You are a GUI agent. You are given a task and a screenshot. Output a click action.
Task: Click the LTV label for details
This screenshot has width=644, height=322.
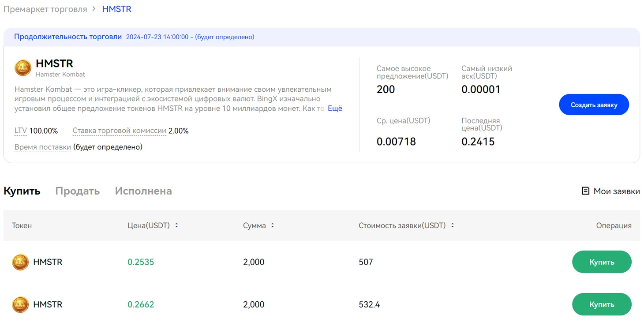point(21,131)
